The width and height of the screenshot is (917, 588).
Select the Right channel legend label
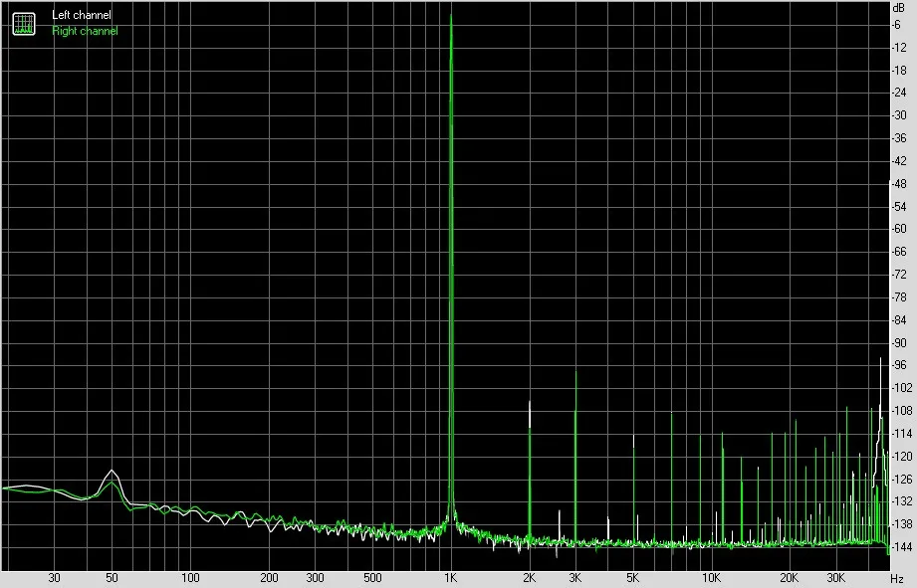coord(85,31)
